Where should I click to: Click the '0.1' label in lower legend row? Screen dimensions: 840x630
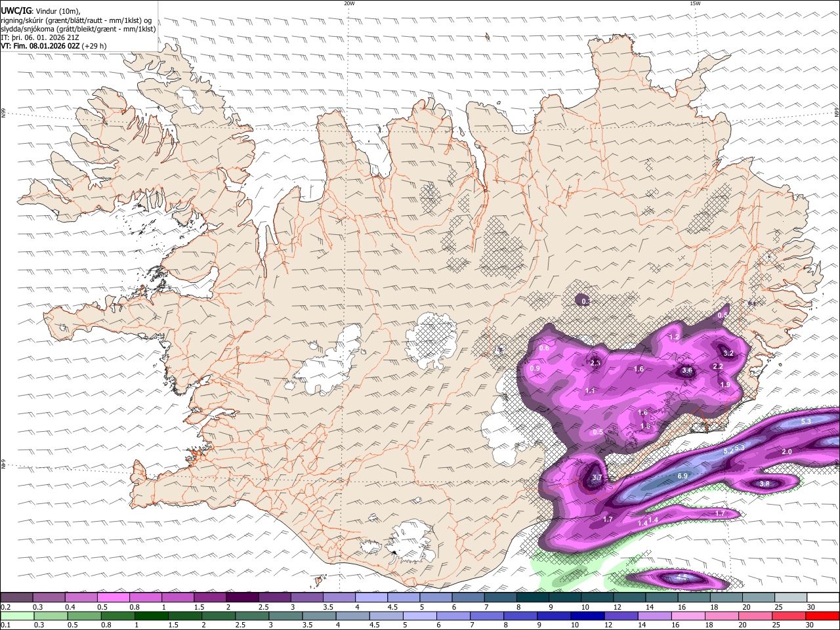(x=5, y=625)
